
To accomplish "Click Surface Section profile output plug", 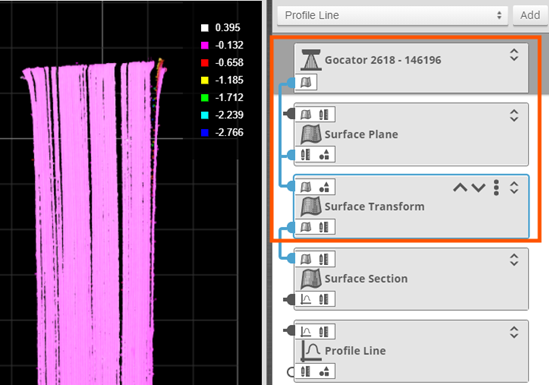I will pyautogui.click(x=289, y=300).
